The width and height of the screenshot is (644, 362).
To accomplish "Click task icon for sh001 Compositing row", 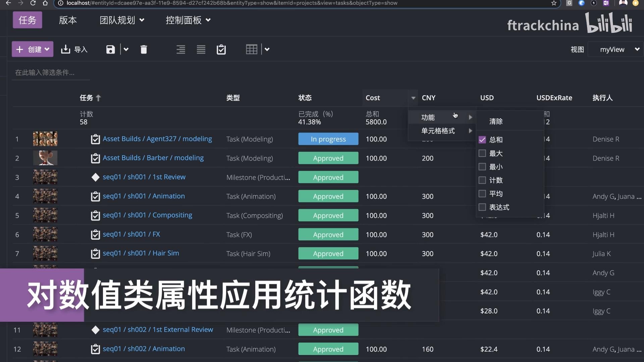I will 95,216.
